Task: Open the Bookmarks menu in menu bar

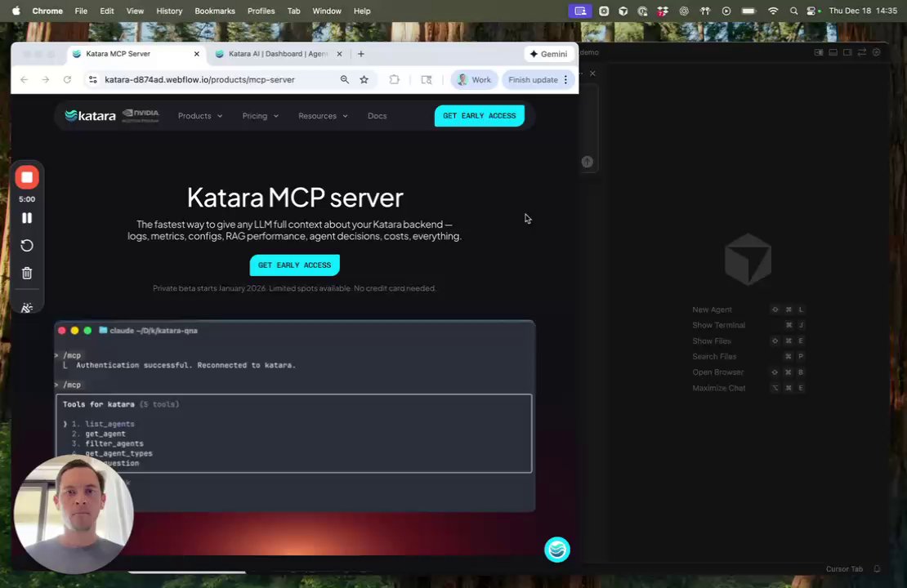Action: pyautogui.click(x=215, y=11)
